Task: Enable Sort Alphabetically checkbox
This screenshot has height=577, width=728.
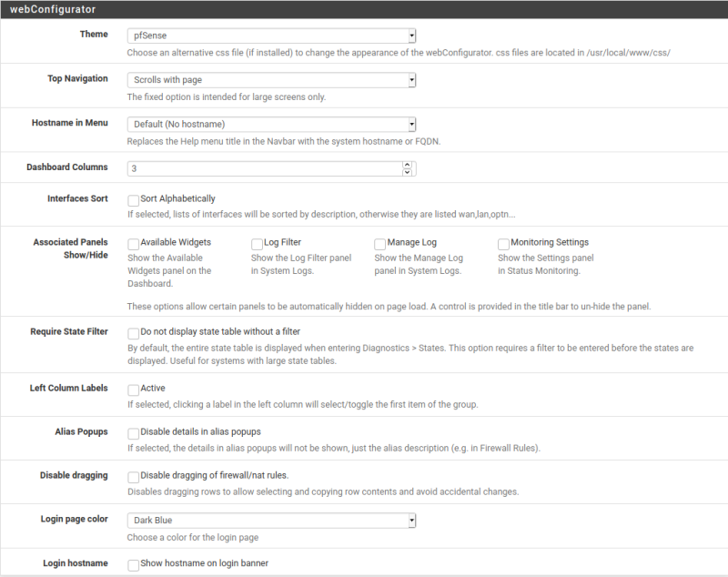Action: pyautogui.click(x=133, y=200)
